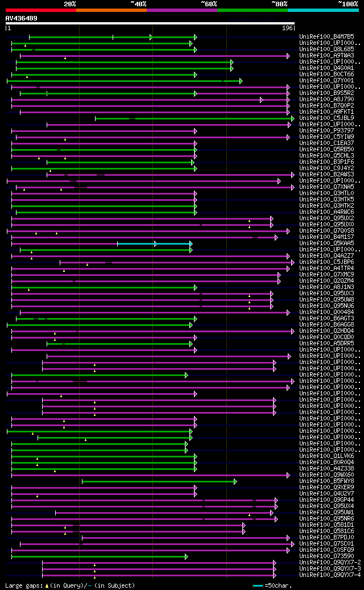The width and height of the screenshot is (364, 590).
Task: Select hit UniRef100_Q5RB50
Action: pos(326,150)
